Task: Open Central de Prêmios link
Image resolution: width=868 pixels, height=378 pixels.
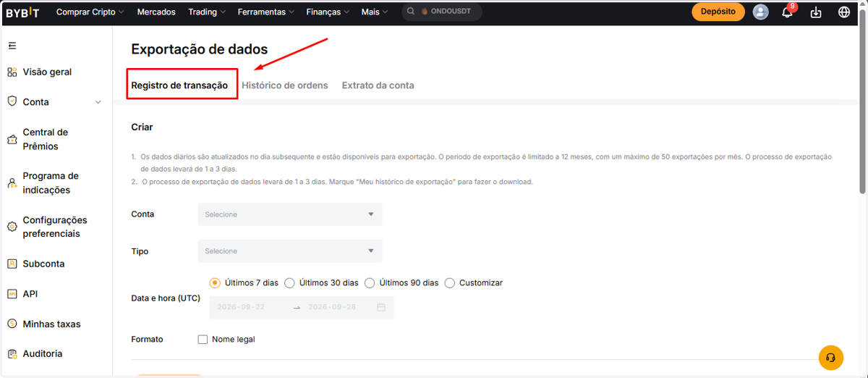Action: click(46, 139)
